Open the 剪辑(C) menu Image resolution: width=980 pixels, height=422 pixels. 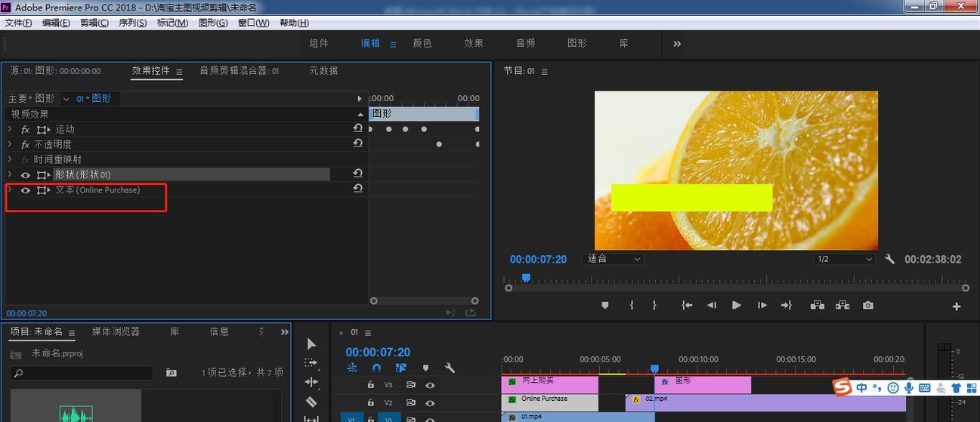pos(94,23)
